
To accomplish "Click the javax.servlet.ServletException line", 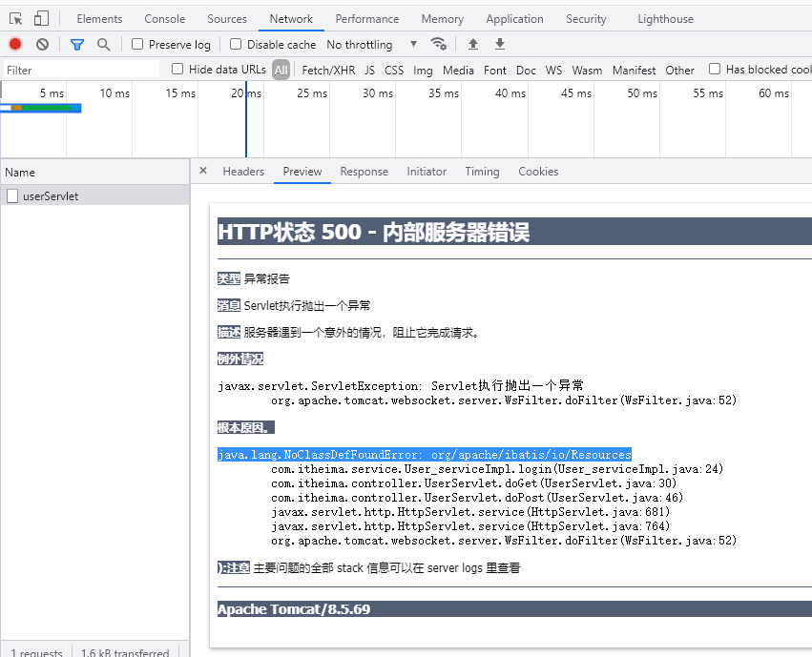I will pos(401,386).
